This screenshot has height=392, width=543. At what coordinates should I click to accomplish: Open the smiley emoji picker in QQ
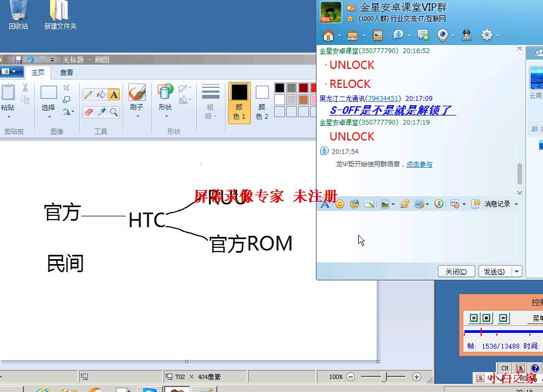tap(340, 204)
